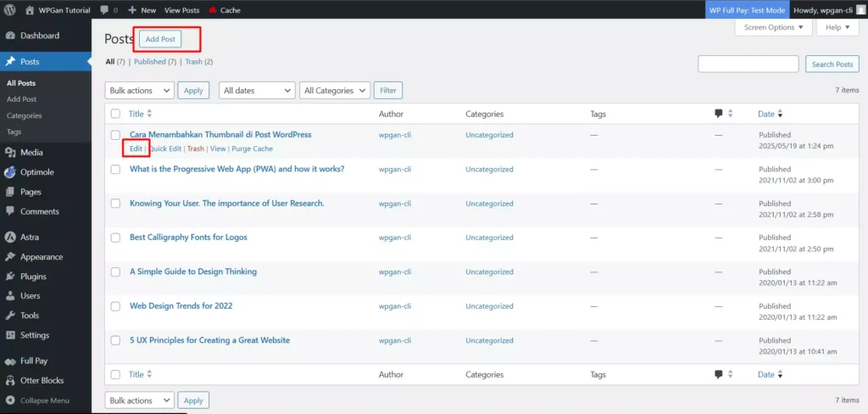Open the All Categories dropdown
Image resolution: width=868 pixels, height=414 pixels.
pyautogui.click(x=335, y=90)
